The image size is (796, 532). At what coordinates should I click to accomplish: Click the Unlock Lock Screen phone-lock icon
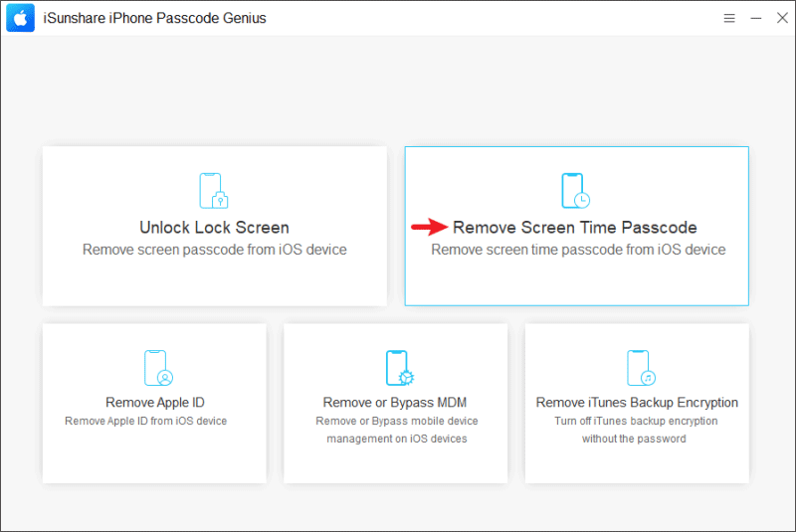pyautogui.click(x=214, y=191)
